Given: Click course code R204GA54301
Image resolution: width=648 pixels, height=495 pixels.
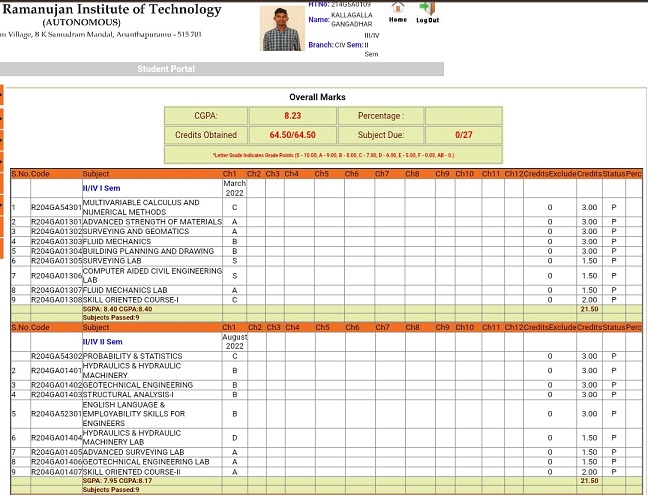Looking at the screenshot, I should [57, 207].
